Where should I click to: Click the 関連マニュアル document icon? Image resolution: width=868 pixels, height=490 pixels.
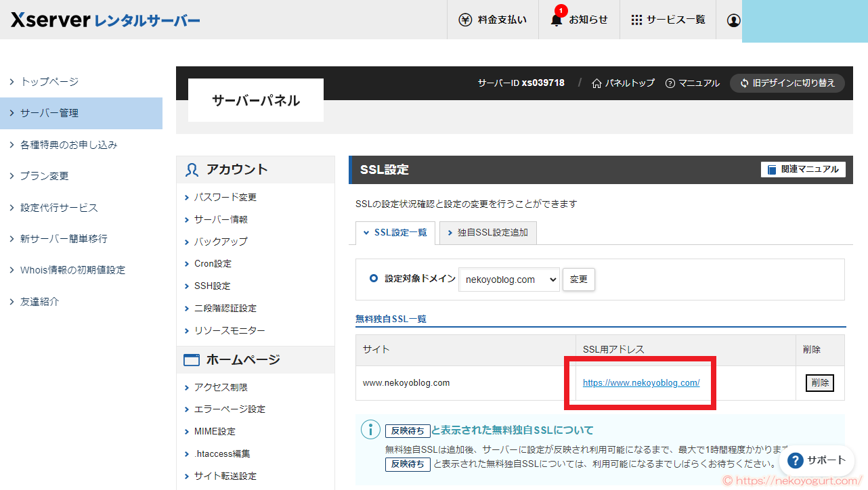(773, 169)
